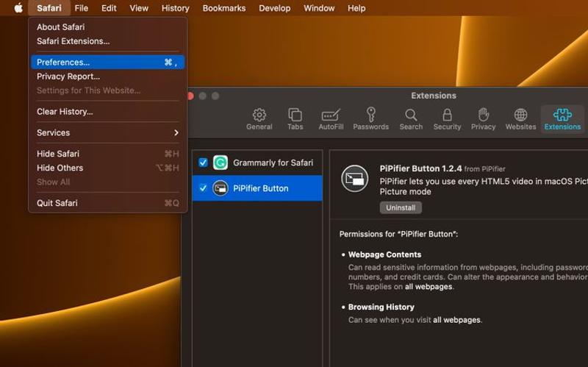The image size is (588, 367).
Task: Select the Grammarly for Safari row
Action: [257, 163]
